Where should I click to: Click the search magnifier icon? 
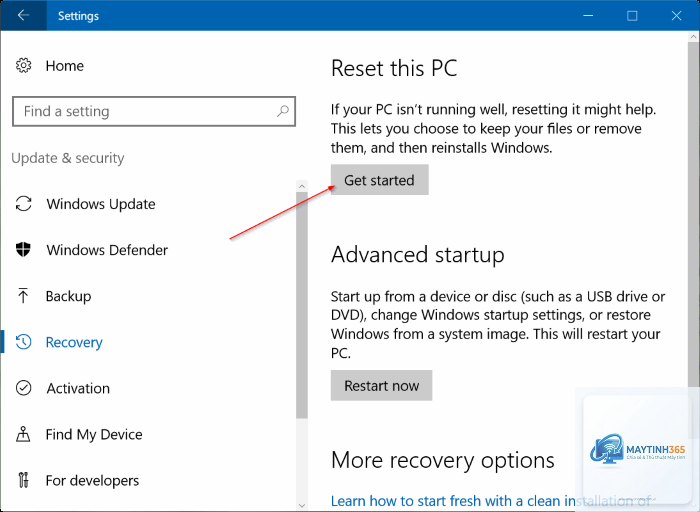click(x=283, y=111)
